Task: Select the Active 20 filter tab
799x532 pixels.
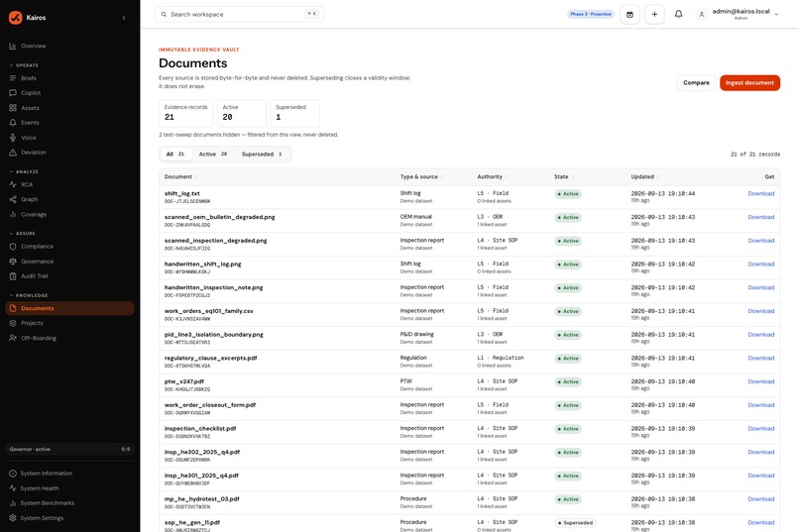Action: tap(213, 154)
